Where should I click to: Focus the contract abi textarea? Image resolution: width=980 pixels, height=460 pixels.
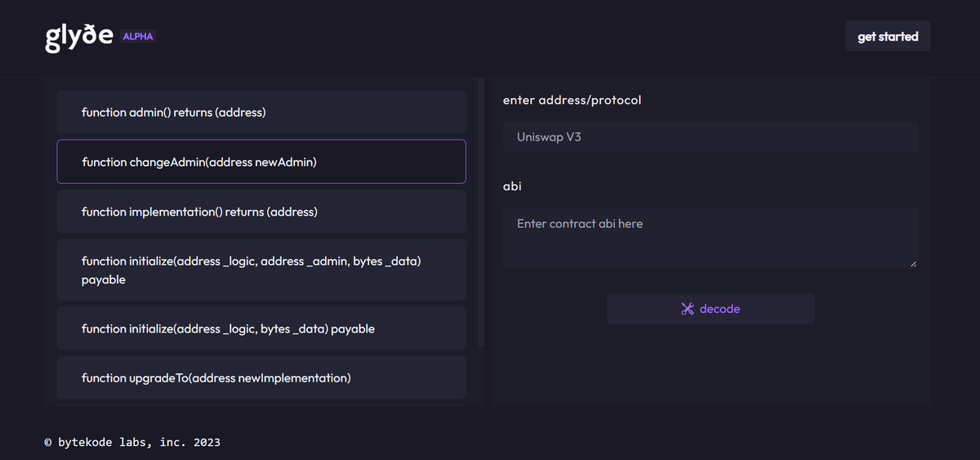(x=710, y=238)
